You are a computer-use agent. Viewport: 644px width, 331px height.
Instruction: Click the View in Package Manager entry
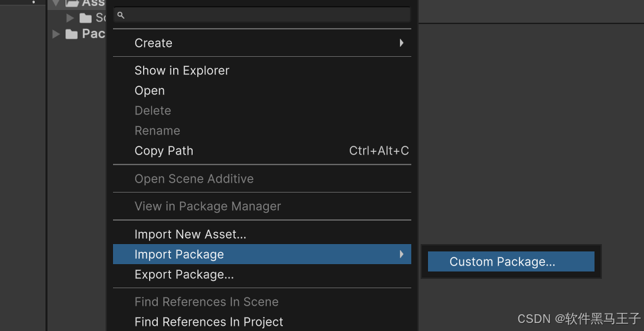207,206
